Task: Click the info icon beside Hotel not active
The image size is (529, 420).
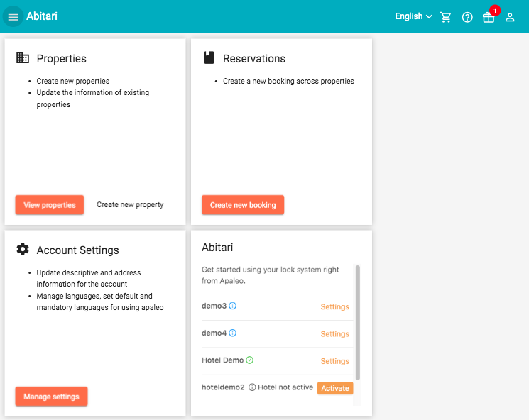Action: tap(252, 387)
